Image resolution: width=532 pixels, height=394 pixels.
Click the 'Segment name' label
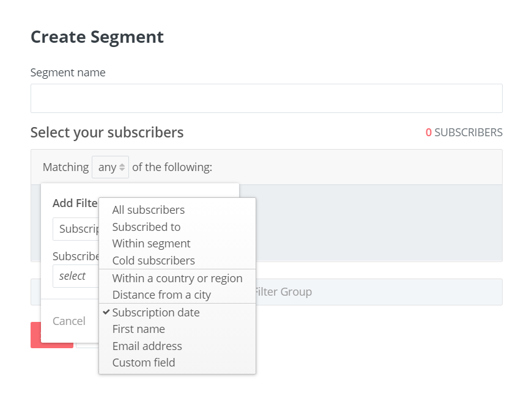click(x=68, y=73)
